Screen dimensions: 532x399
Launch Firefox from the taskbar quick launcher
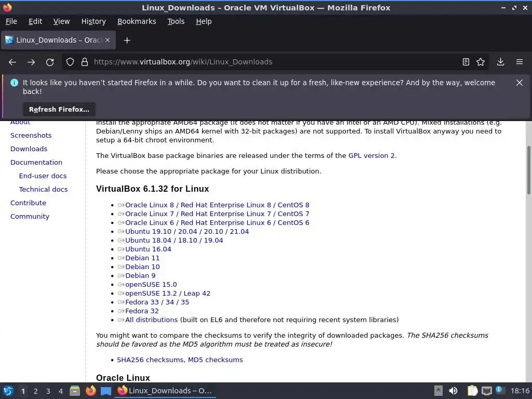pos(90,391)
